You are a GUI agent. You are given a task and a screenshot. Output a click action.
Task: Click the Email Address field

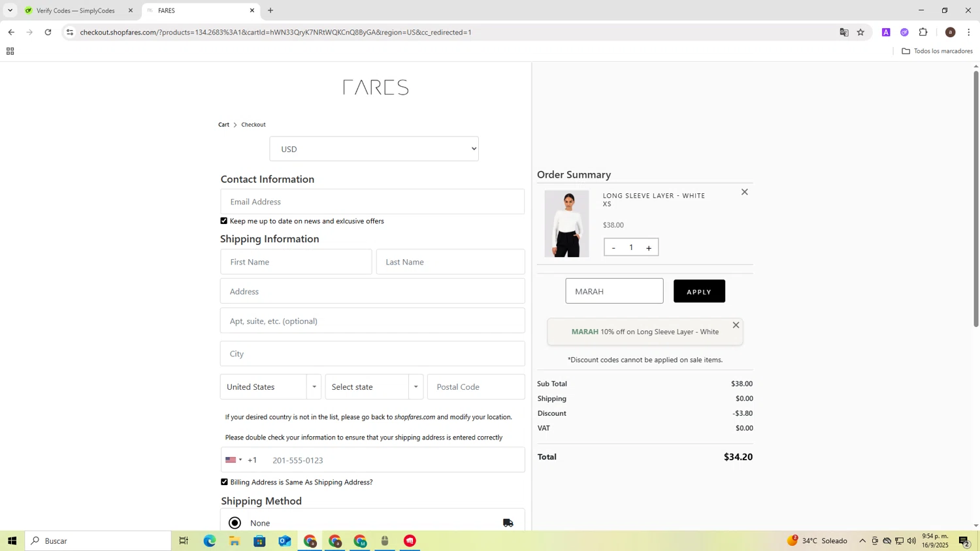pyautogui.click(x=372, y=202)
